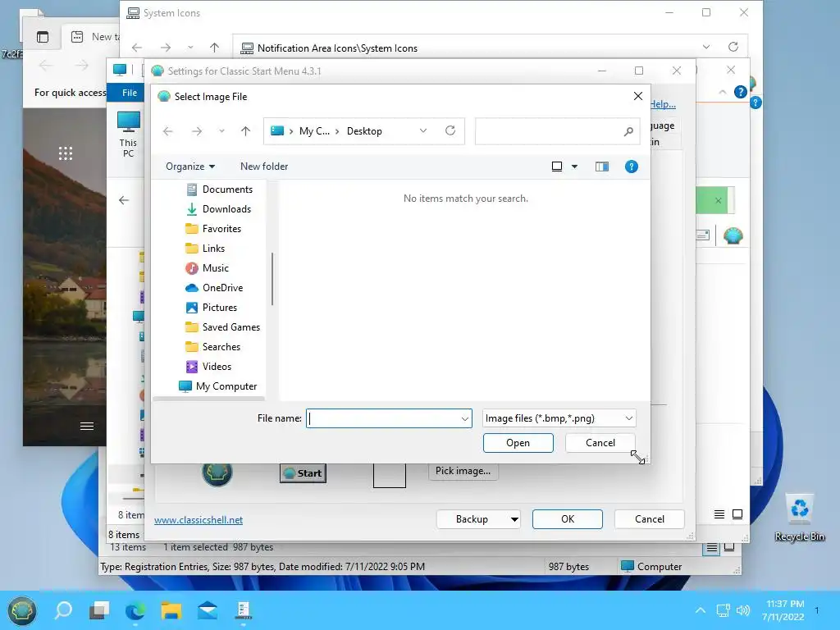Click Open button in file dialog
Screen dimensions: 840x630
[x=518, y=443]
